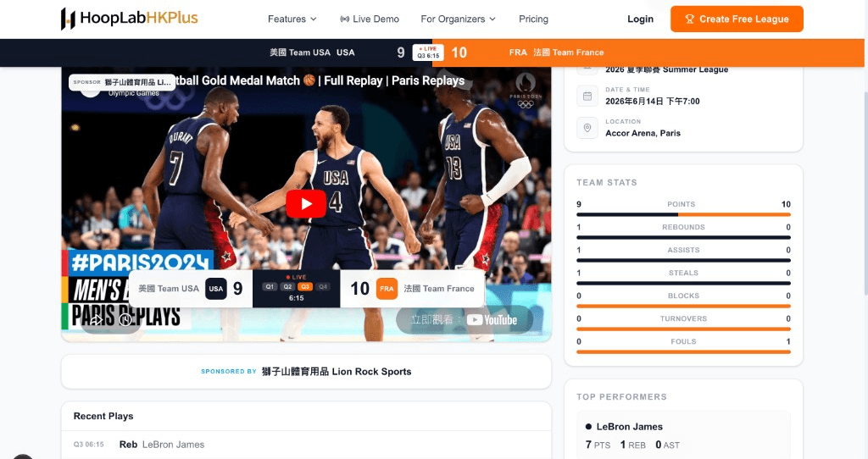868x459 pixels.
Task: Open HoopLabHKPlus home via brand name
Action: point(139,19)
